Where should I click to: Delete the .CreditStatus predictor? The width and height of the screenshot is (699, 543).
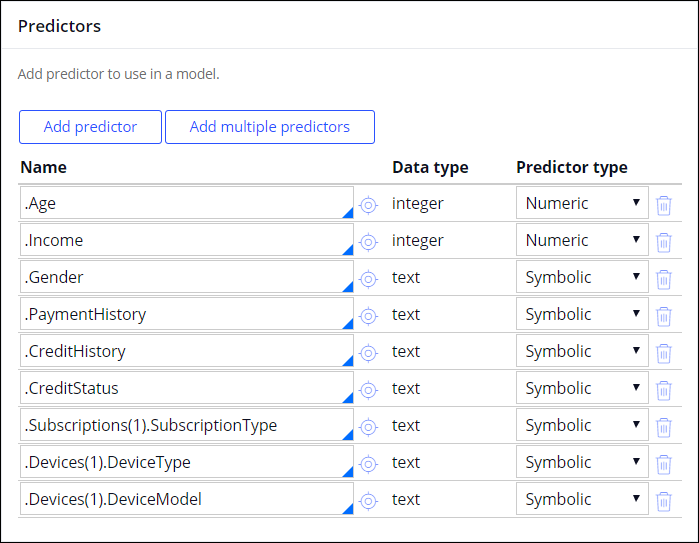[x=663, y=389]
